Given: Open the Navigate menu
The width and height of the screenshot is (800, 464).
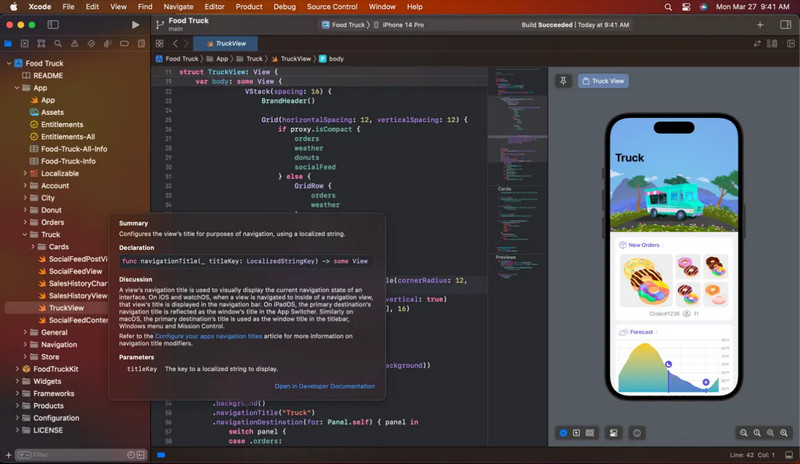Looking at the screenshot, I should point(178,7).
